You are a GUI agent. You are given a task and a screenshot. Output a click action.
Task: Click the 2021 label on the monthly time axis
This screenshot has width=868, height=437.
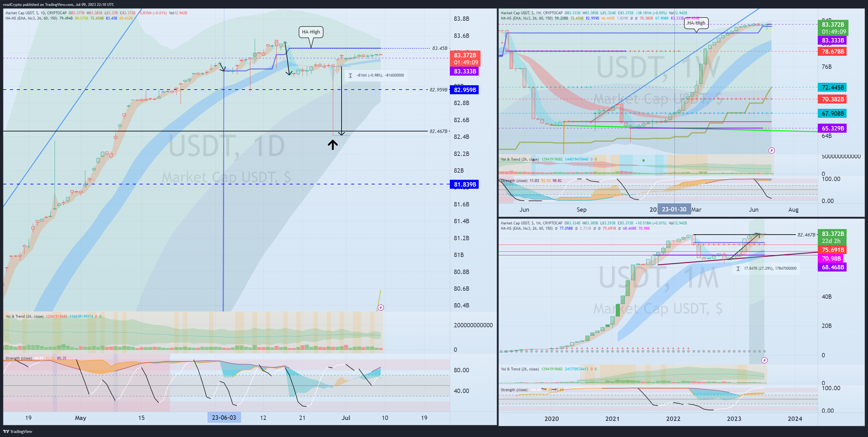coord(612,418)
